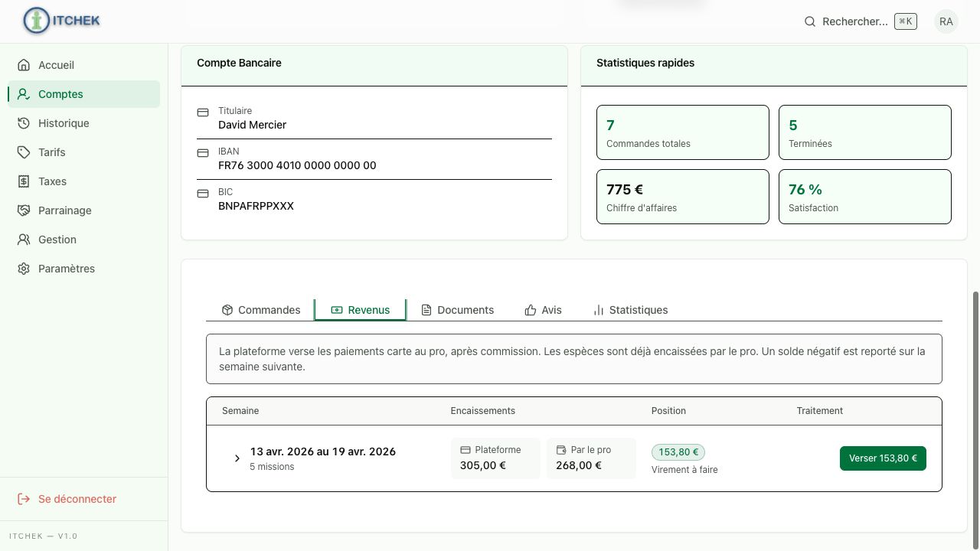Click the name David Mercier

(x=252, y=125)
